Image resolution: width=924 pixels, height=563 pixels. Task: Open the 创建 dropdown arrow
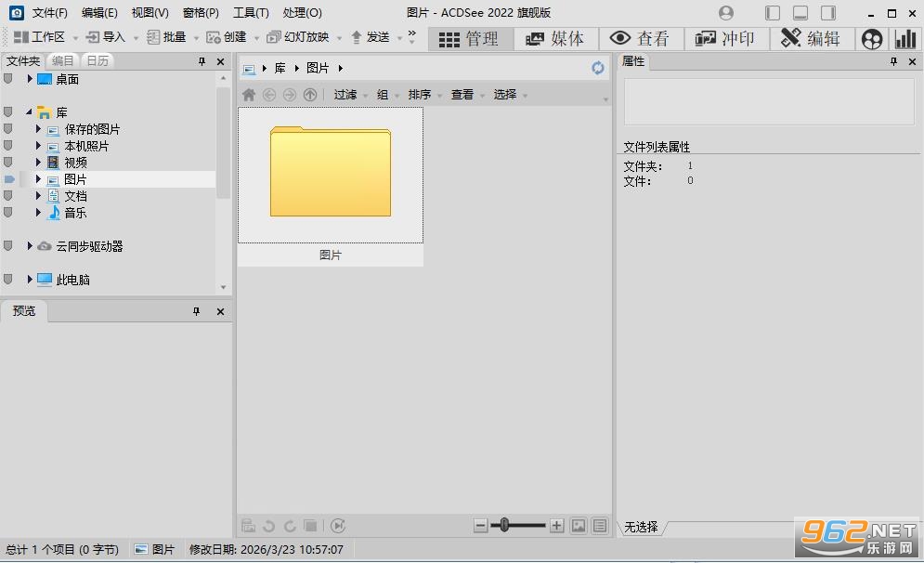(x=257, y=38)
